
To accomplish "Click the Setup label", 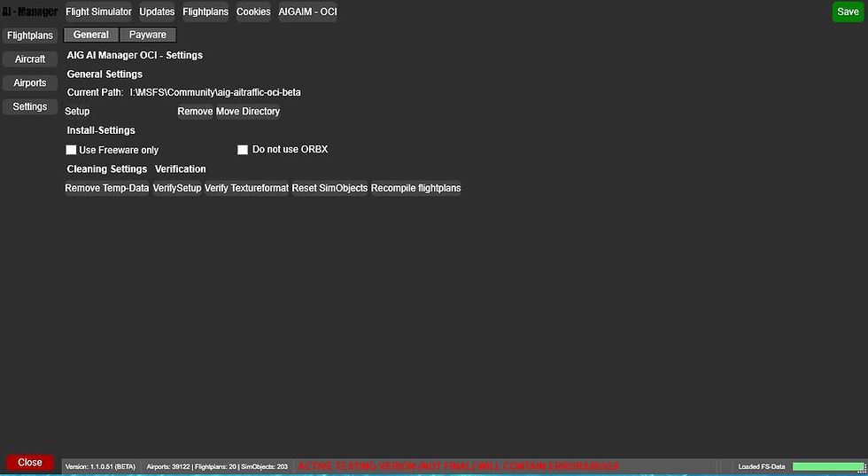I will (77, 112).
